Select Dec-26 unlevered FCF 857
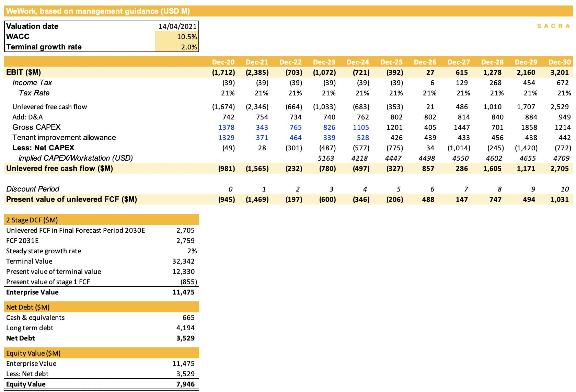 (x=428, y=169)
